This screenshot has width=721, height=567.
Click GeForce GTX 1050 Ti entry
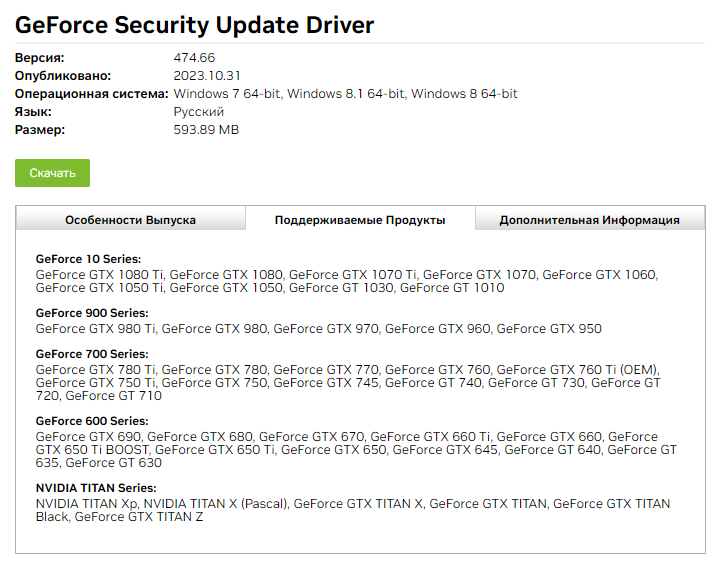tap(99, 288)
